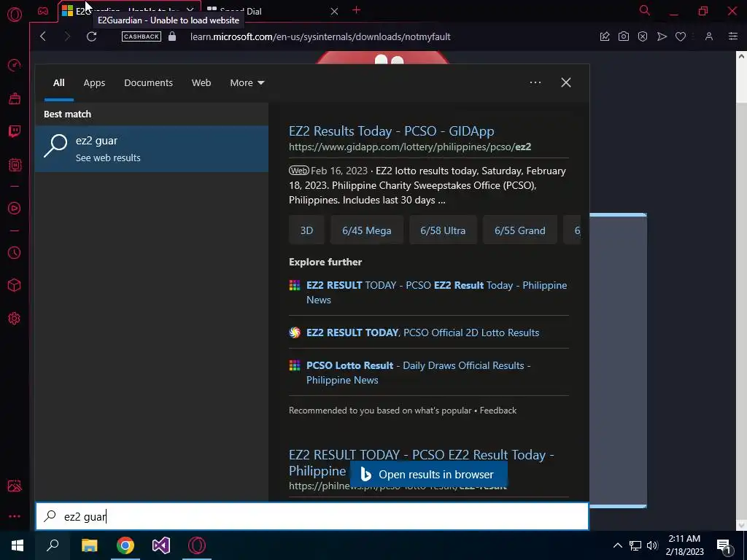747x560 pixels.
Task: Open File Explorer from taskbar
Action: 89,545
